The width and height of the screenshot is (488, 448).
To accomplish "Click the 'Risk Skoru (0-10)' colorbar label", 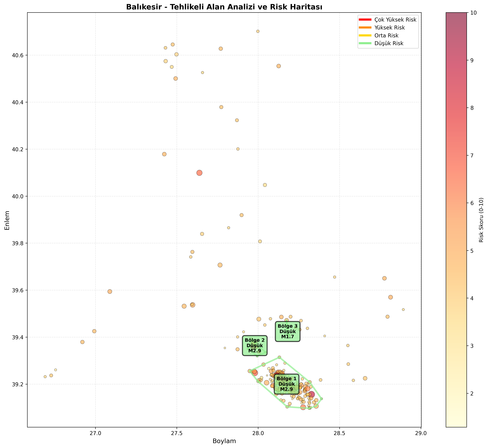I will pyautogui.click(x=481, y=220).
